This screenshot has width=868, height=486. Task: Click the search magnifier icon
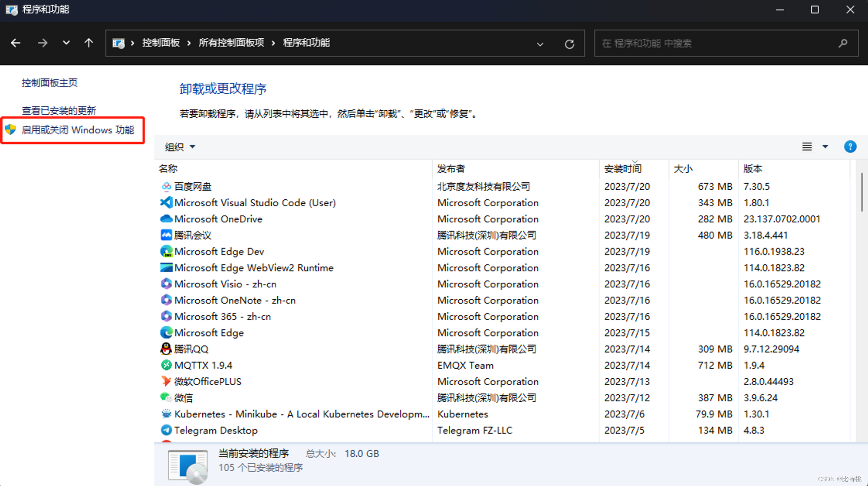(x=843, y=43)
